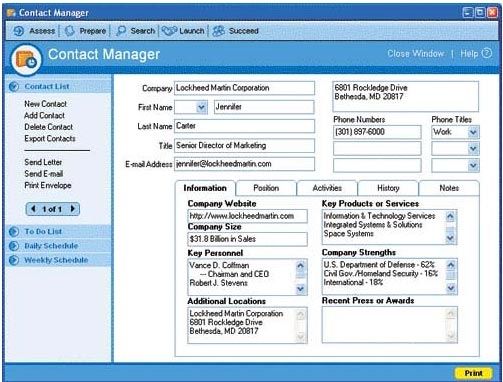The height and width of the screenshot is (382, 503).
Task: Click the First Name field containing Jennifer
Action: (x=264, y=107)
